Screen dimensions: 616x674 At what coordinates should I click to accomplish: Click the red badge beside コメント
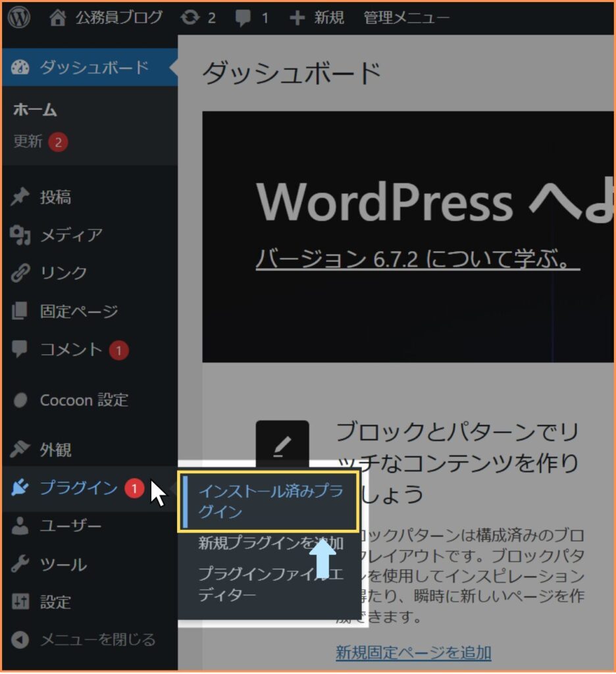point(118,351)
